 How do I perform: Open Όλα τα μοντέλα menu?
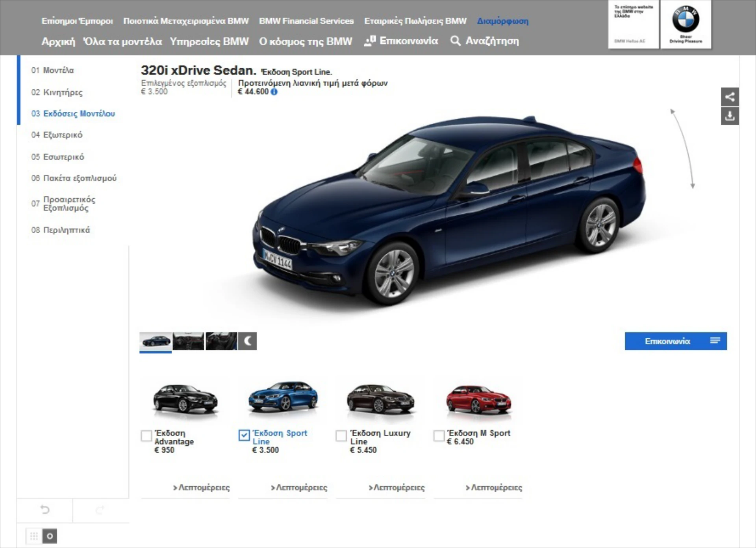click(x=122, y=41)
